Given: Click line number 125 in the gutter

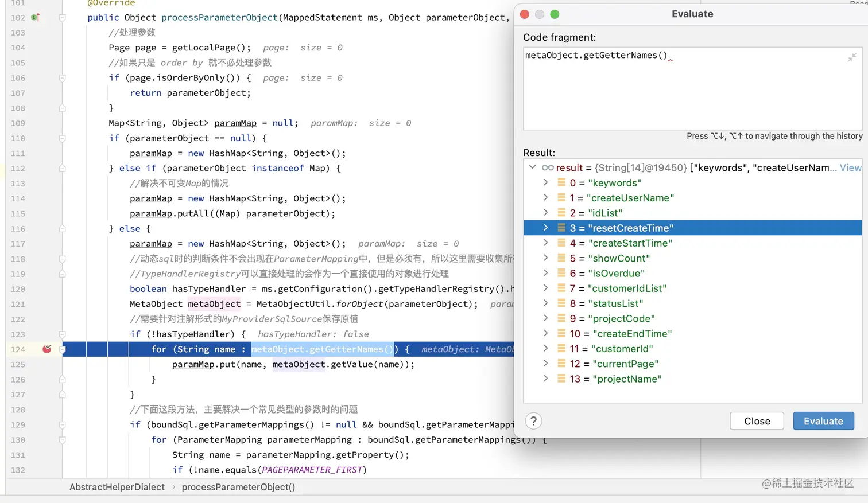Looking at the screenshot, I should (18, 364).
